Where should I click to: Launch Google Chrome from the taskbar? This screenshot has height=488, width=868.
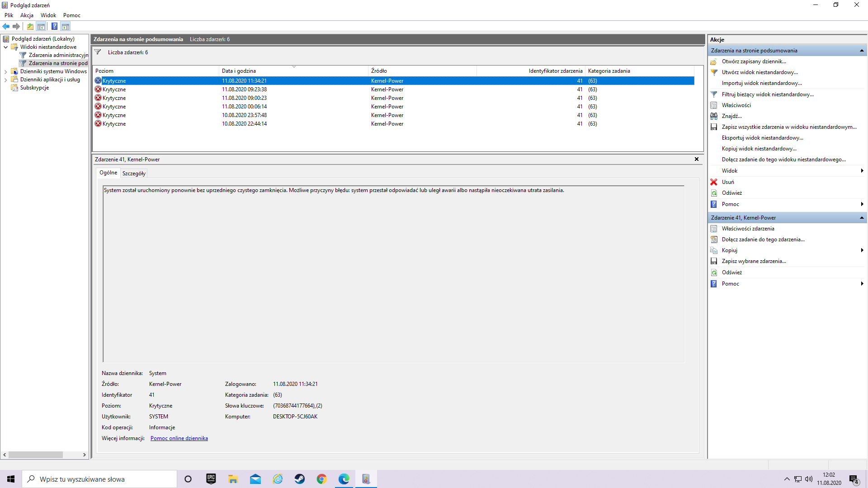(322, 479)
